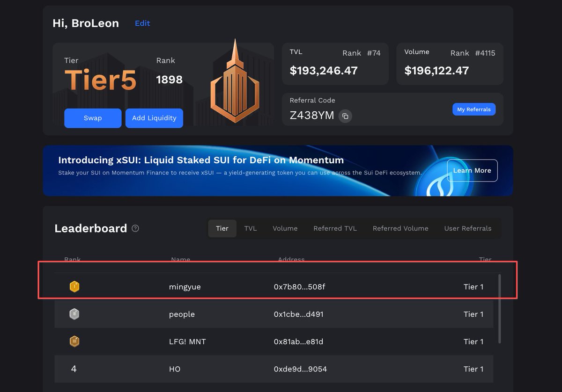Viewport: 562px width, 392px height.
Task: Learn More about xSUI
Action: 472,170
